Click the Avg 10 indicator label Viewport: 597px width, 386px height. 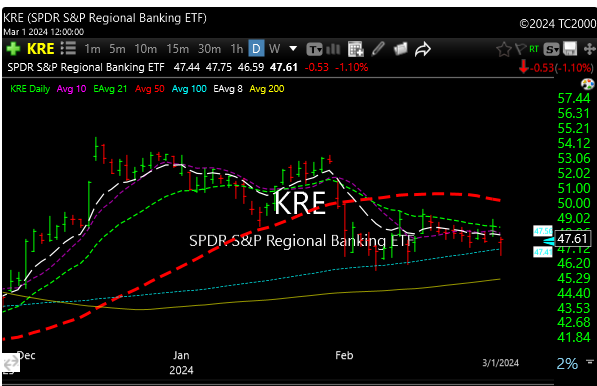(72, 89)
